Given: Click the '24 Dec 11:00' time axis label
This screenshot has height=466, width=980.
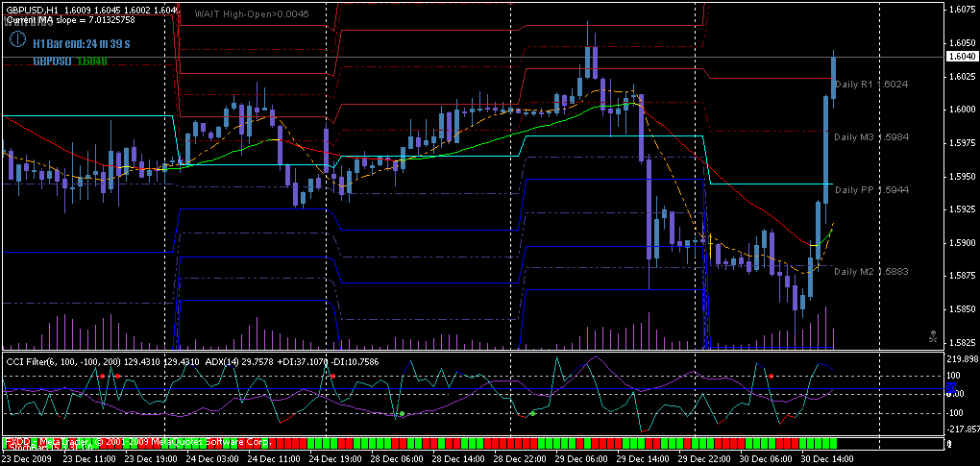Looking at the screenshot, I should 275,458.
